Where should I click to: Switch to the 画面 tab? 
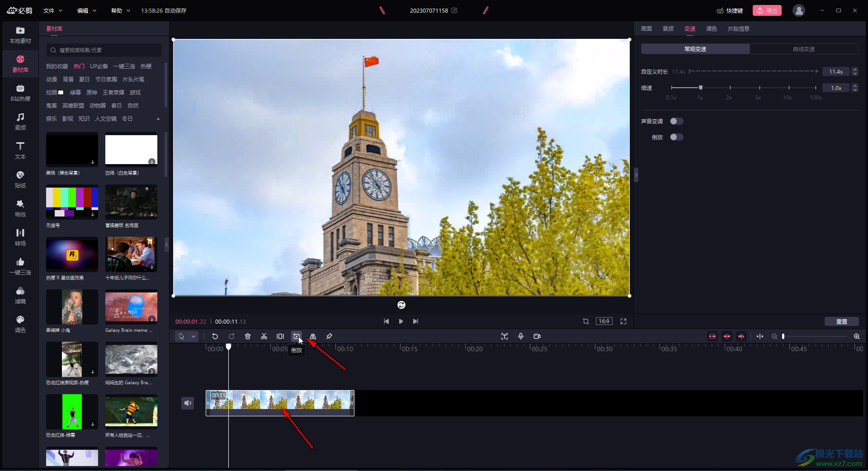pos(646,29)
